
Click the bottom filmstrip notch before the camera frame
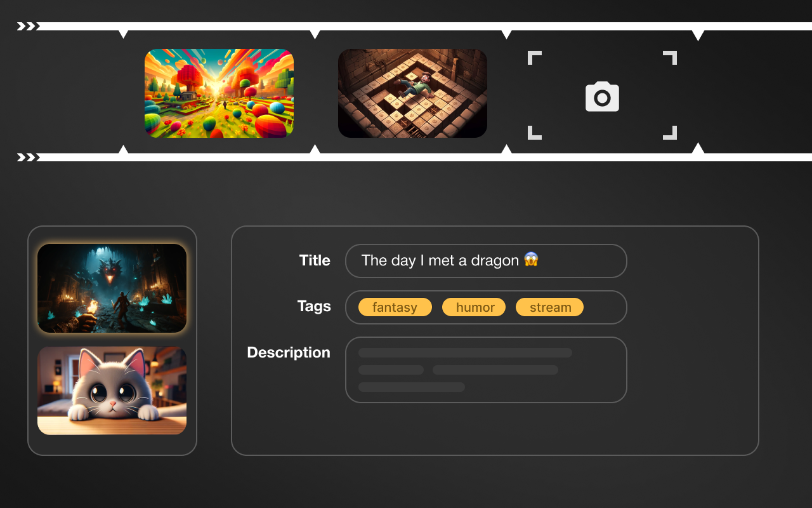click(506, 149)
